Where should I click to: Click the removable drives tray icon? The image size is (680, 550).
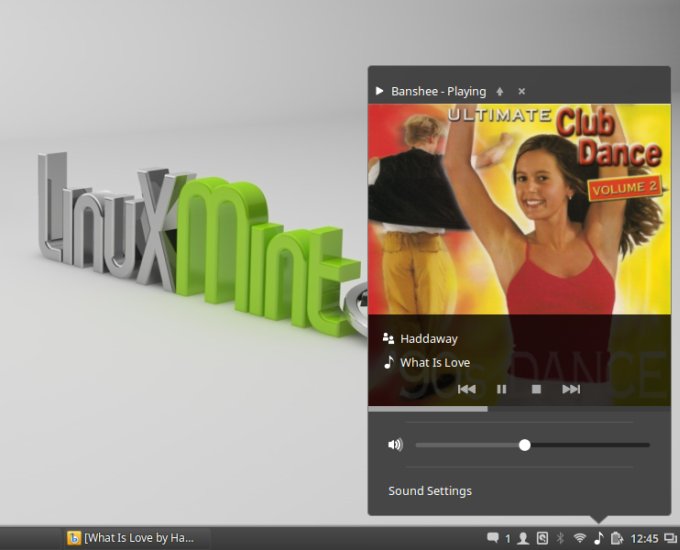(542, 538)
